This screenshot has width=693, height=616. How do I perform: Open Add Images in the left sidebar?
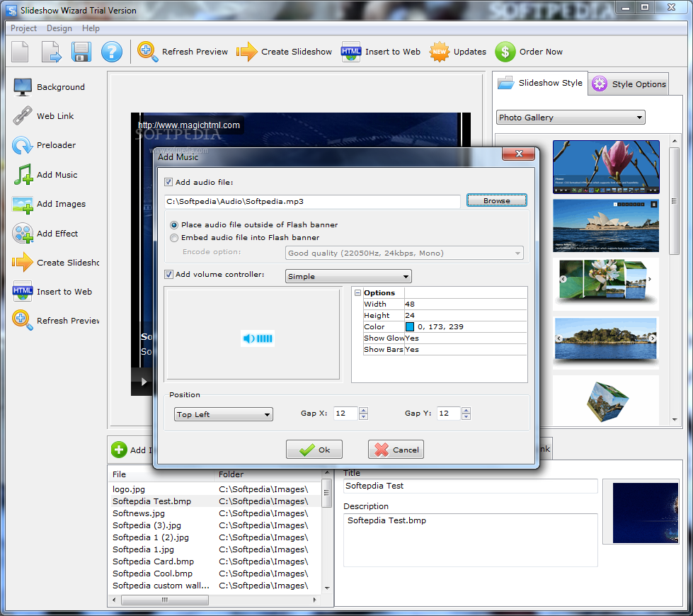click(x=50, y=204)
